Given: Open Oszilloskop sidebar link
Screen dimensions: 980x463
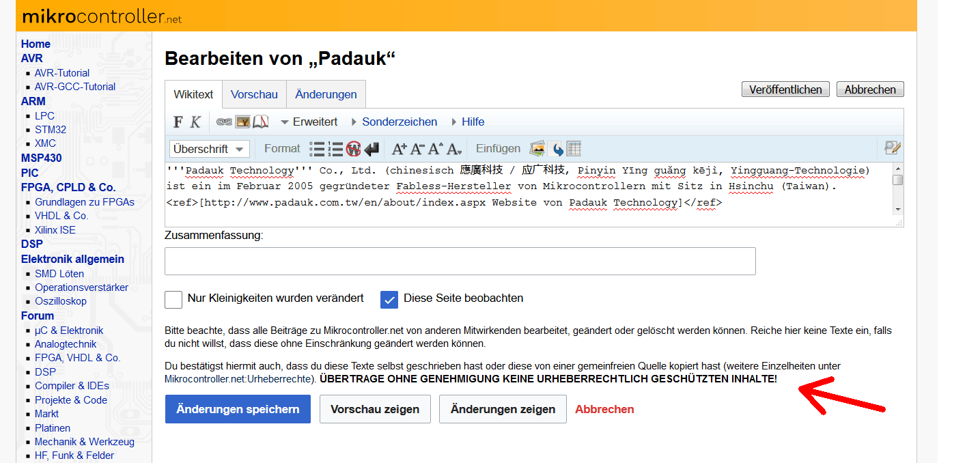Looking at the screenshot, I should click(x=61, y=301).
